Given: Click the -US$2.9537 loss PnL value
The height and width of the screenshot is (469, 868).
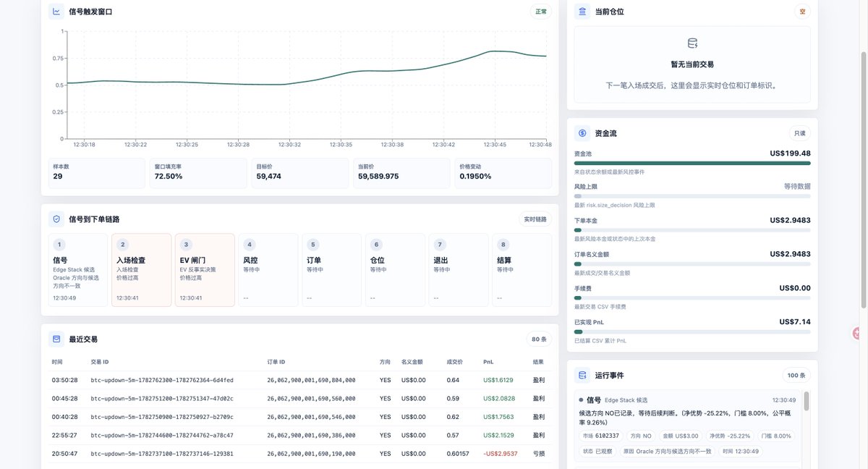Looking at the screenshot, I should pyautogui.click(x=499, y=454).
